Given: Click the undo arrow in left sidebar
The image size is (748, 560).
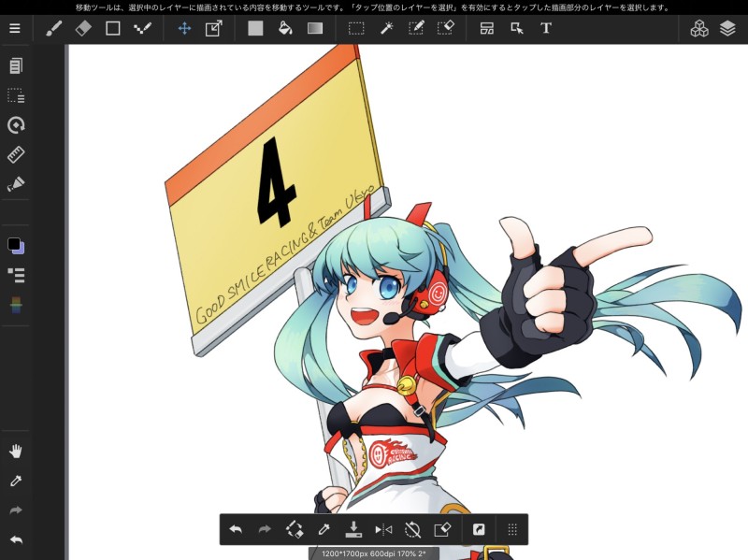Looking at the screenshot, I should tap(16, 540).
